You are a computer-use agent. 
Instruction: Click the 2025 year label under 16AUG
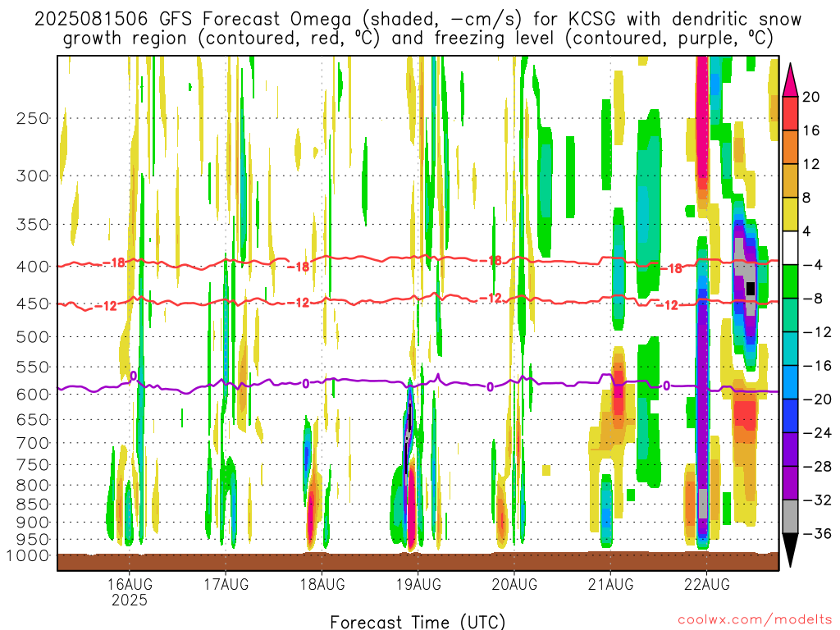tap(129, 600)
